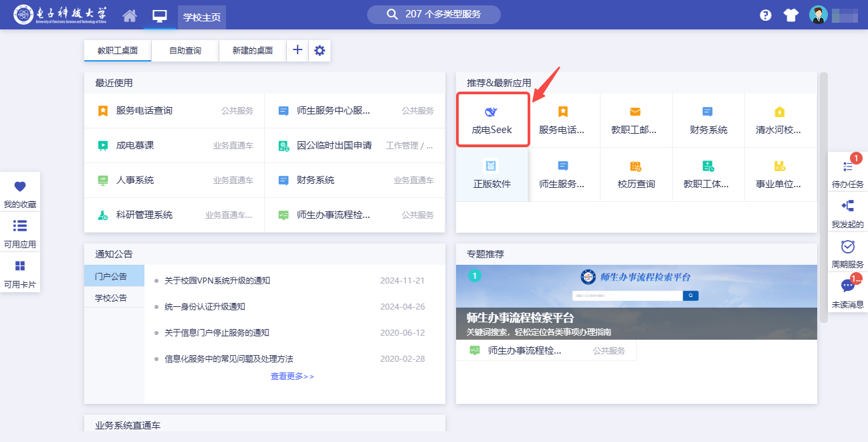Launch the 正版软件 app tile

click(492, 175)
